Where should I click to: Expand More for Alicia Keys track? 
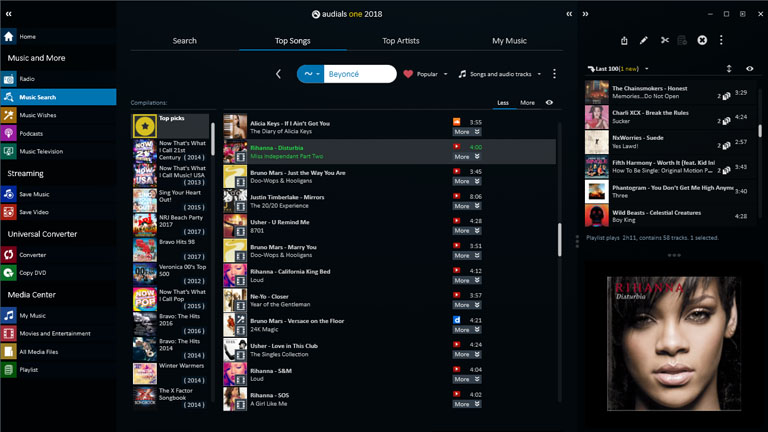(x=466, y=132)
